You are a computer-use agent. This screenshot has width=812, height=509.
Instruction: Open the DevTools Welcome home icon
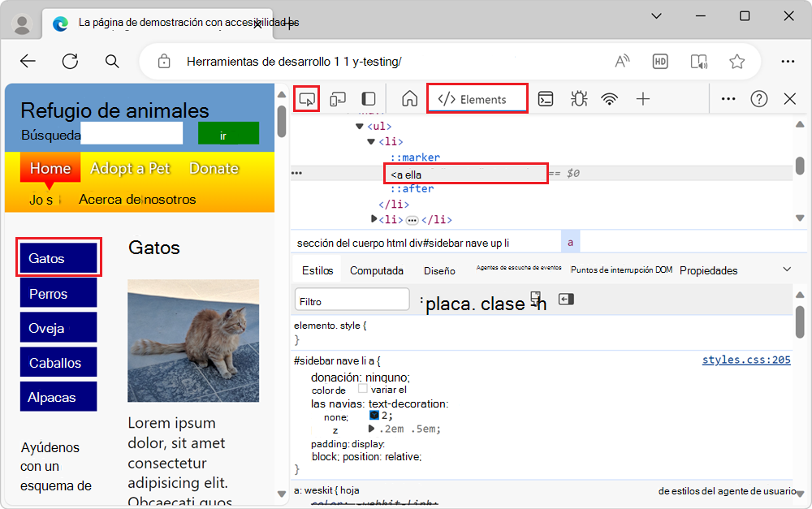(x=409, y=98)
